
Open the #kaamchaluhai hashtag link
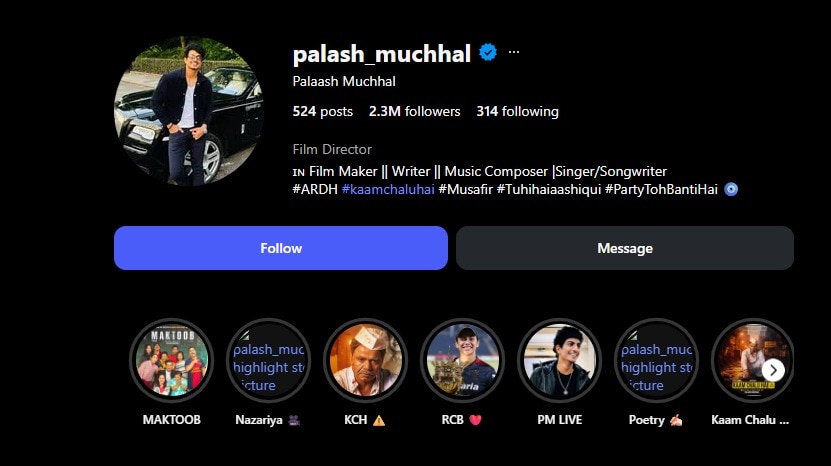(x=388, y=189)
